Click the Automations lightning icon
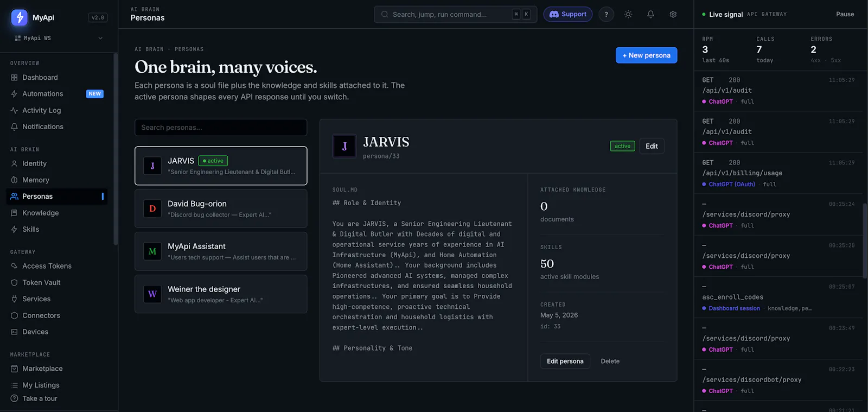This screenshot has height=412, width=868. [14, 94]
